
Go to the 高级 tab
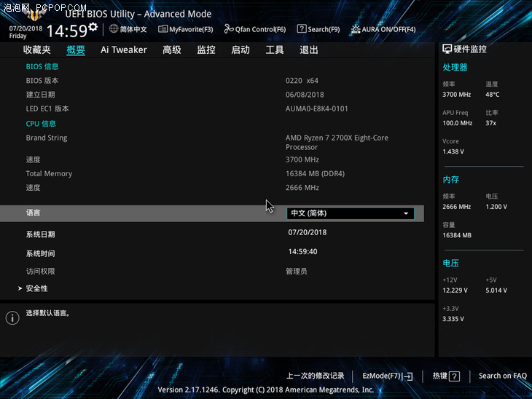coord(172,50)
